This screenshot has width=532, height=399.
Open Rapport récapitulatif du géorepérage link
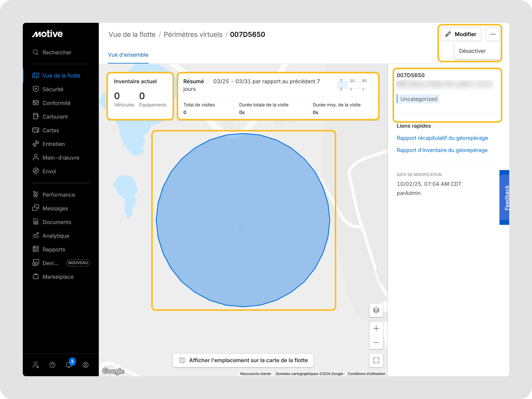coord(442,138)
